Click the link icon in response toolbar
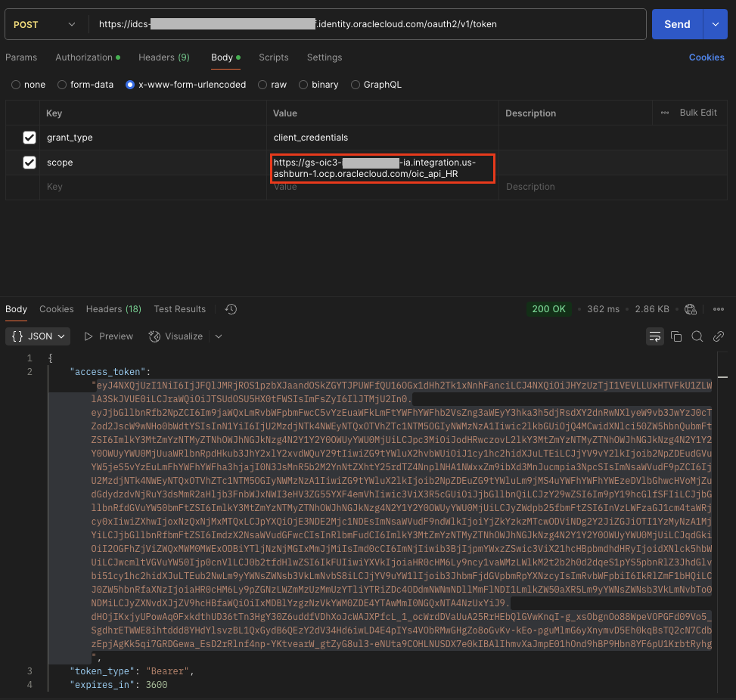This screenshot has width=736, height=700. [x=719, y=336]
